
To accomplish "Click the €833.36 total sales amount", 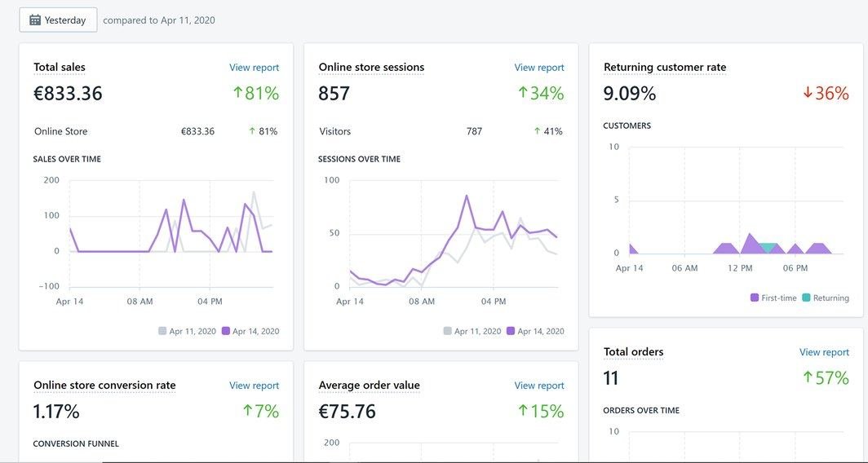I will point(68,94).
